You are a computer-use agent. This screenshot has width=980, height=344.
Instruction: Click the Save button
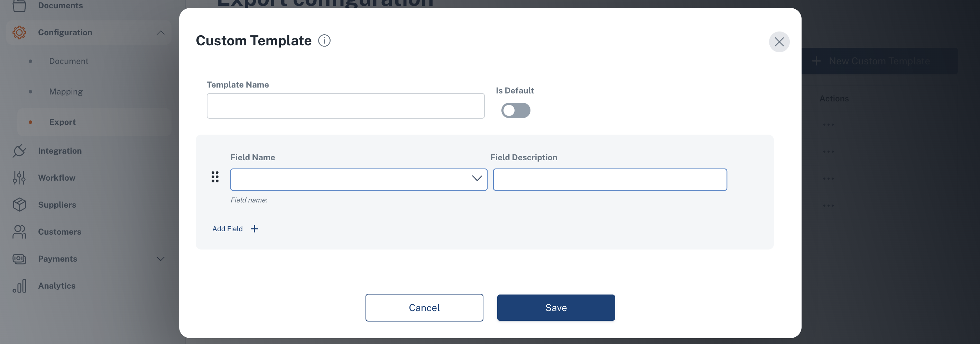pos(556,307)
